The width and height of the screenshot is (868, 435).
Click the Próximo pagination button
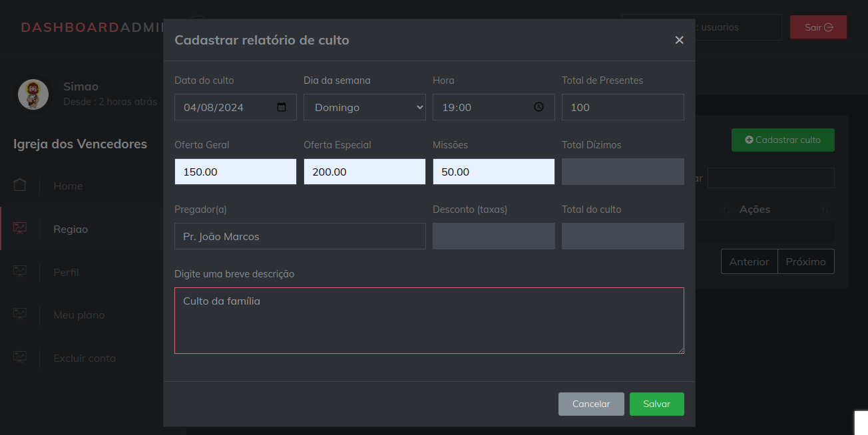(x=805, y=261)
